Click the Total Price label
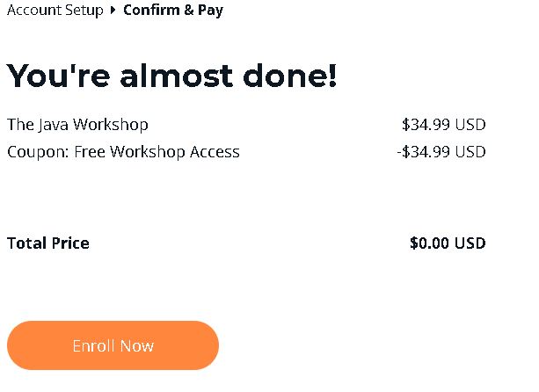 [47, 243]
